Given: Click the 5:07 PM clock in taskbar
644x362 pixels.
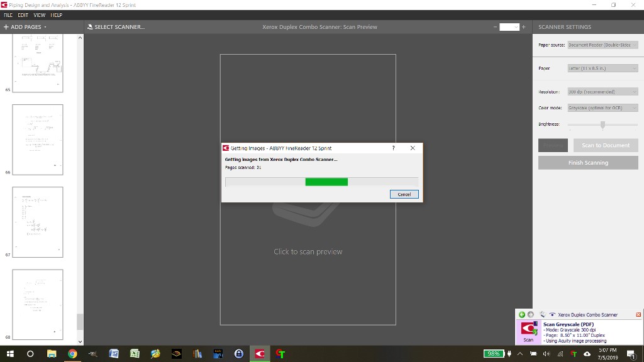Looking at the screenshot, I should (x=608, y=350).
